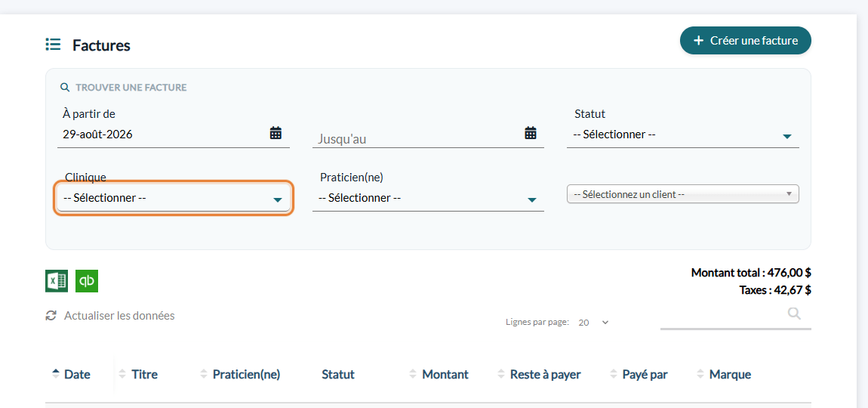Viewport: 868px width, 408px height.
Task: Click the table search magnifier icon
Action: coord(794,314)
